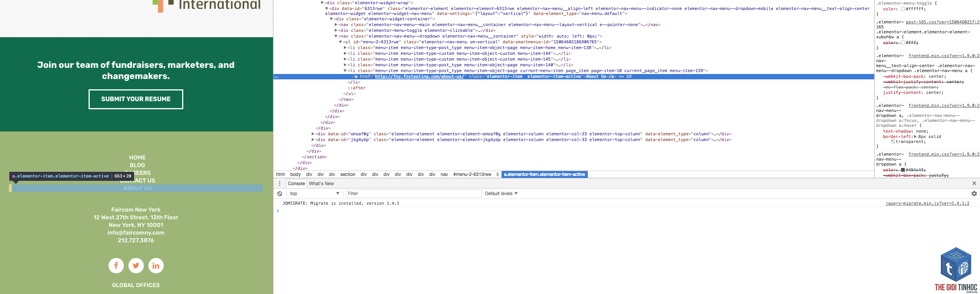Expand the div data-id jkg4ydp node
The height and width of the screenshot is (294, 980).
(x=313, y=140)
